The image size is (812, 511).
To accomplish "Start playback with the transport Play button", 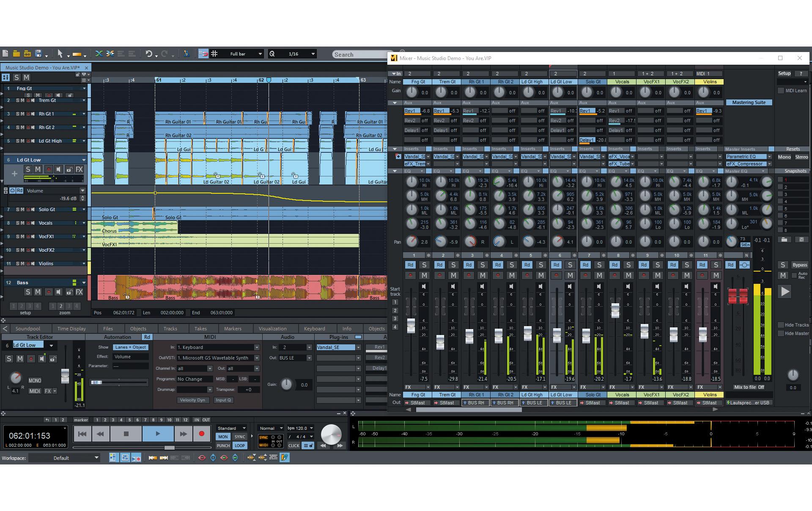I will point(158,434).
